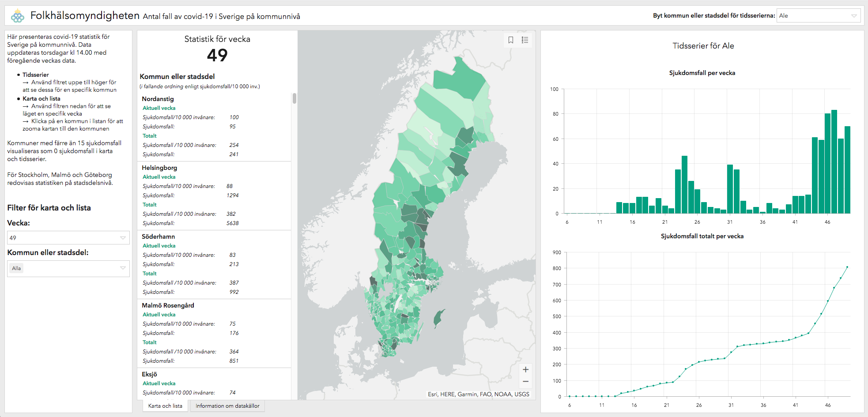Open the Ale municipality selector for time series
The image size is (868, 417).
pyautogui.click(x=818, y=16)
